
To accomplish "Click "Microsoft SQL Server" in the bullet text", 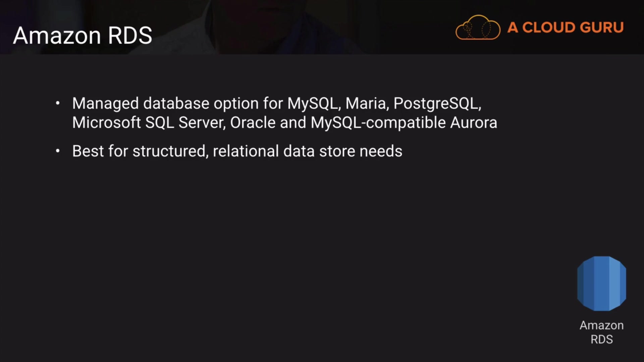I will click(148, 122).
